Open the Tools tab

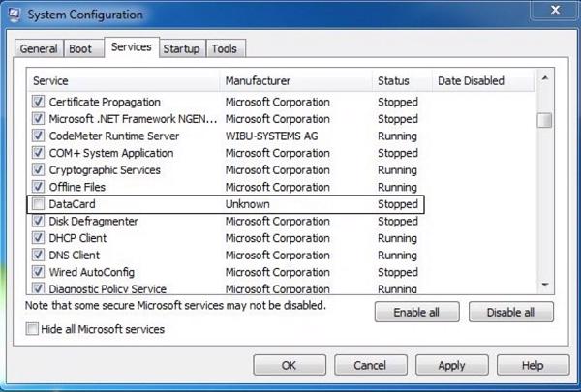[x=224, y=49]
